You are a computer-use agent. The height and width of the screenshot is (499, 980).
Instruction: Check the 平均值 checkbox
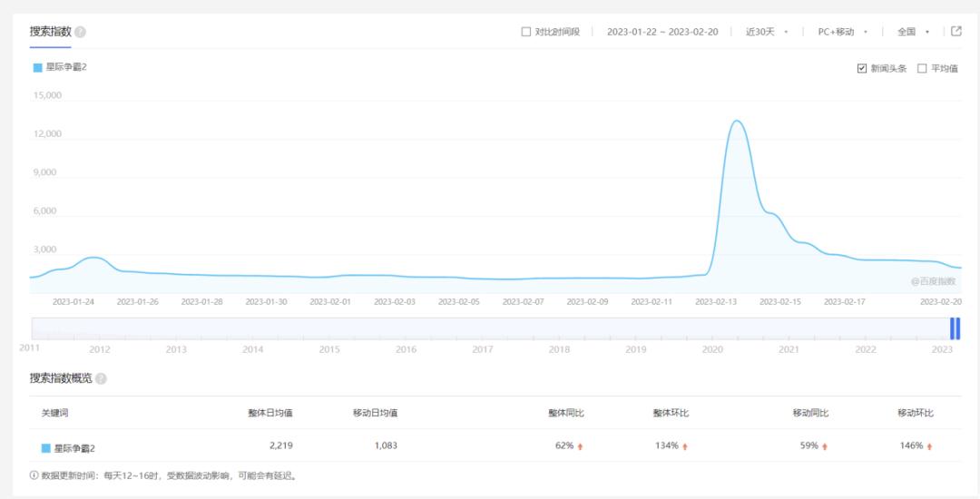click(x=922, y=69)
